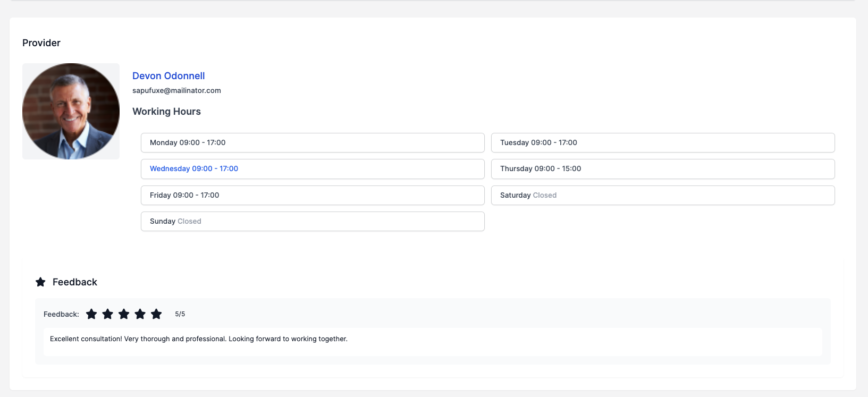Select Friday 09:00 - 17:00 hours box
The height and width of the screenshot is (397, 868).
click(313, 195)
